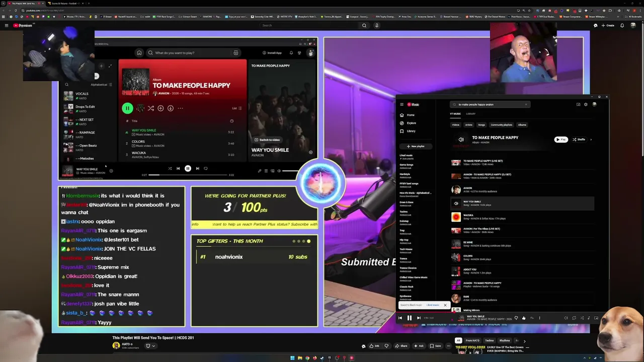Save the video to a playlist

tap(436, 346)
